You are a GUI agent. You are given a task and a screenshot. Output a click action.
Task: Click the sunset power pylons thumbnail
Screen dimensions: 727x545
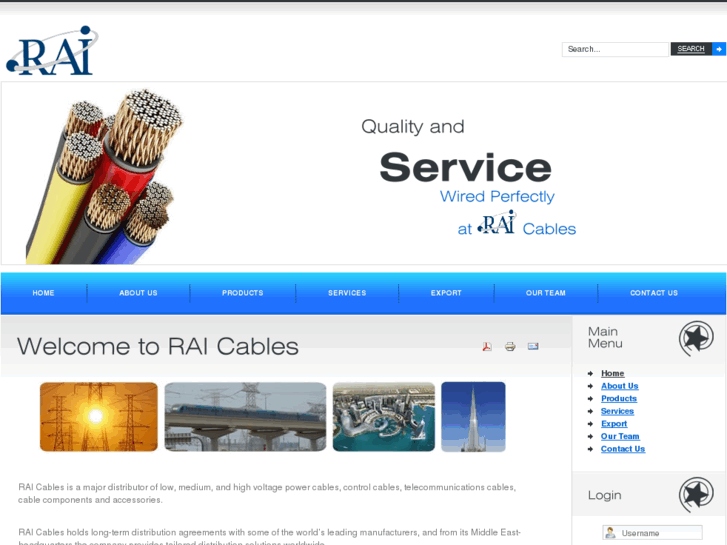click(99, 417)
